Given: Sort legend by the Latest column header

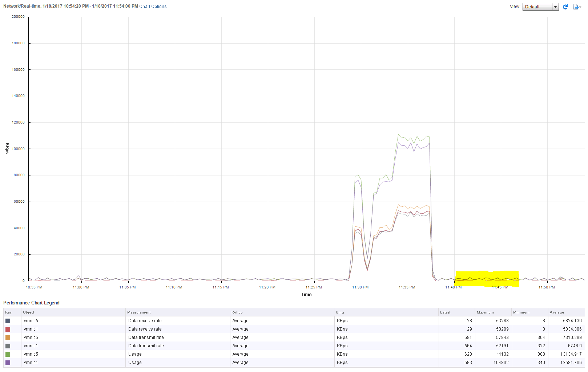Looking at the screenshot, I should 457,312.
